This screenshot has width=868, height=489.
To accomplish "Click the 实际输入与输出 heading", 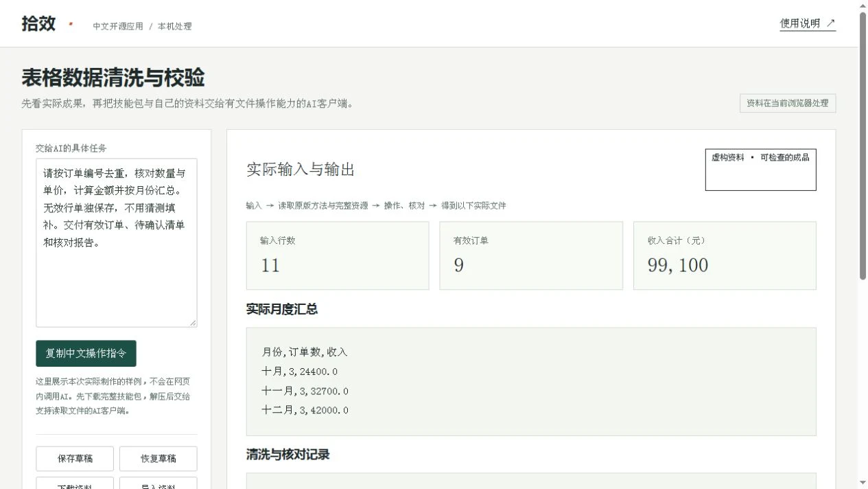I will (301, 170).
